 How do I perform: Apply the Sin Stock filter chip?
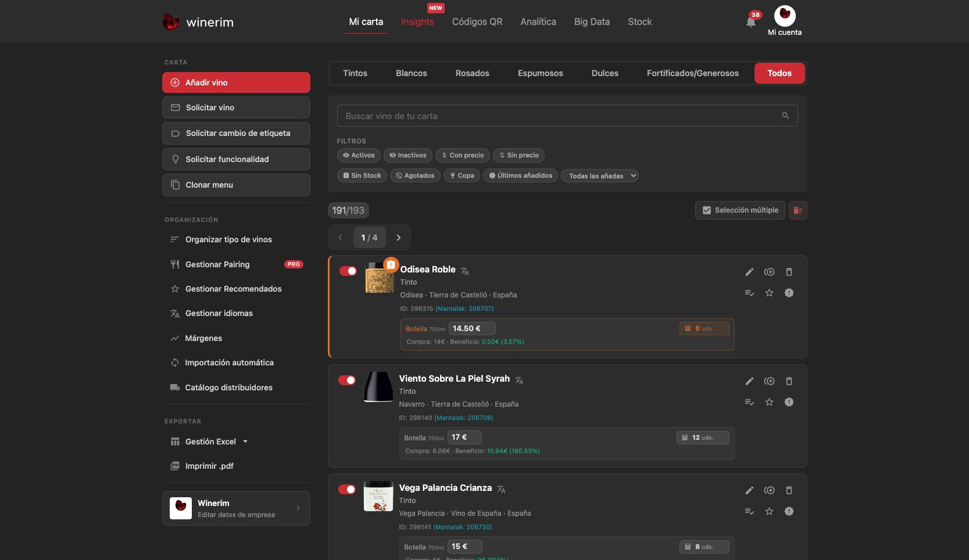coord(362,175)
